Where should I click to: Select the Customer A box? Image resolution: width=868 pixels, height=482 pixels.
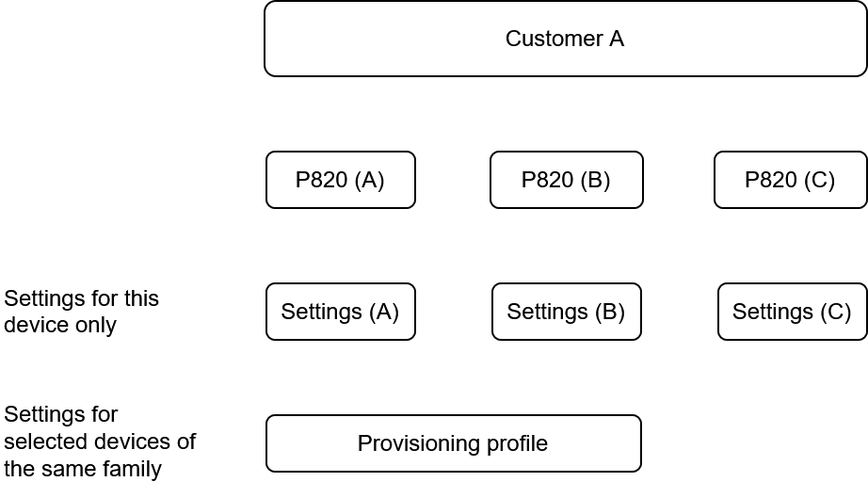pos(565,39)
